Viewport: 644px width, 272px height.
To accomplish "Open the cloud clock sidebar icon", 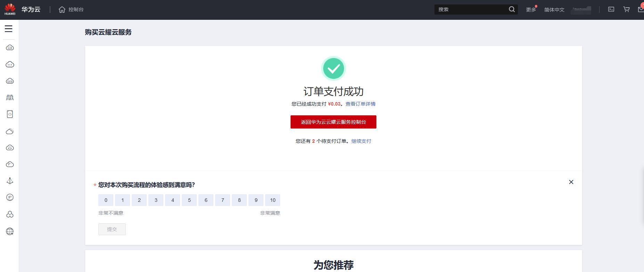I will tap(10, 164).
